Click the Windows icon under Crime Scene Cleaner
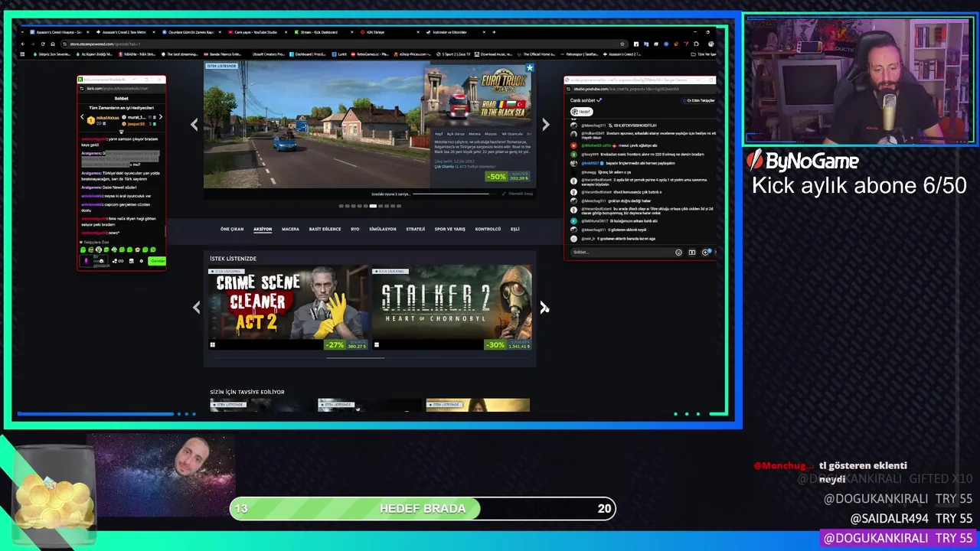Viewport: 980px width, 551px height. [x=213, y=344]
